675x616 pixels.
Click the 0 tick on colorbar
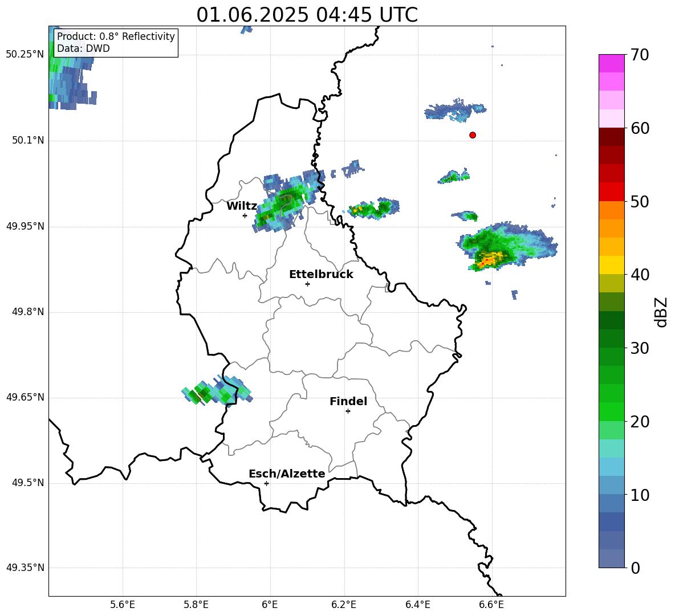(636, 568)
